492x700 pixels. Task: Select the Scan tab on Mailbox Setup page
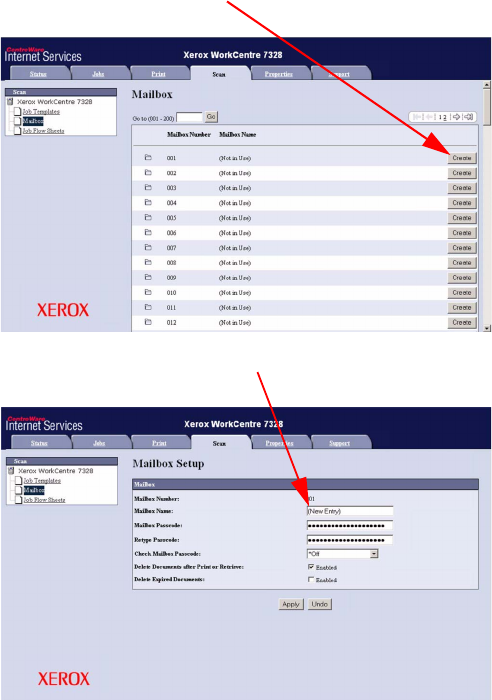[219, 443]
